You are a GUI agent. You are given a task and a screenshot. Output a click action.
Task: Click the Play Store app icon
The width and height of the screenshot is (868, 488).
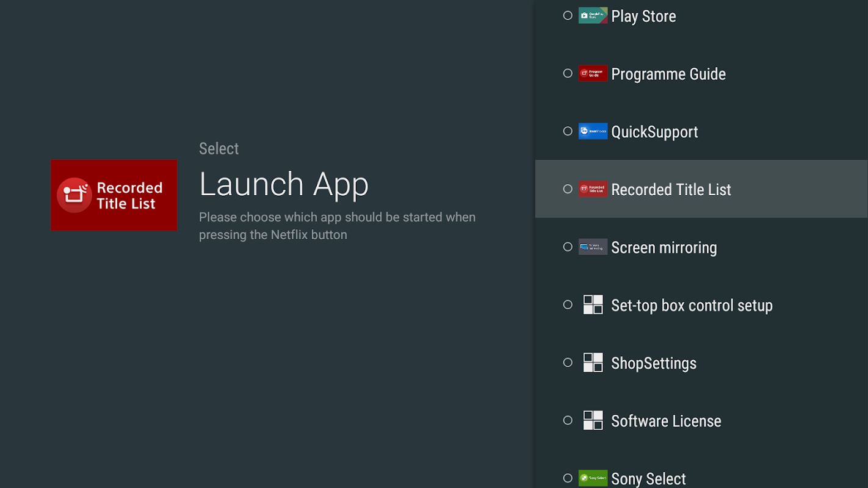(x=593, y=16)
